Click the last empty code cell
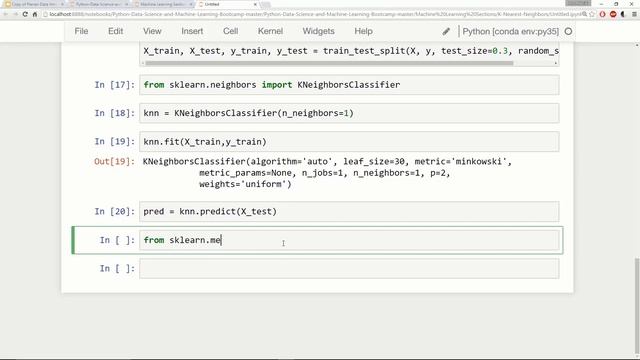The image size is (640, 360). (x=349, y=269)
